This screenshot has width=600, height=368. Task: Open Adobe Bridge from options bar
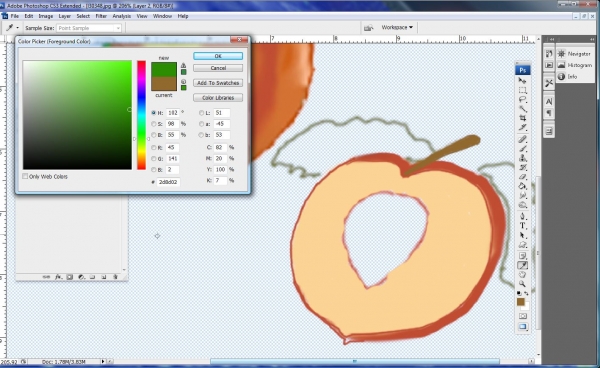(368, 28)
